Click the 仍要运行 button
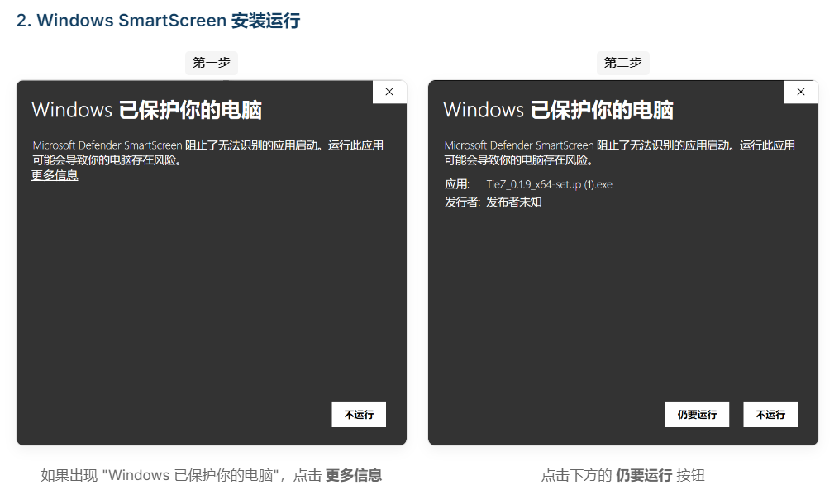Screen dimensions: 839x504 (x=697, y=414)
